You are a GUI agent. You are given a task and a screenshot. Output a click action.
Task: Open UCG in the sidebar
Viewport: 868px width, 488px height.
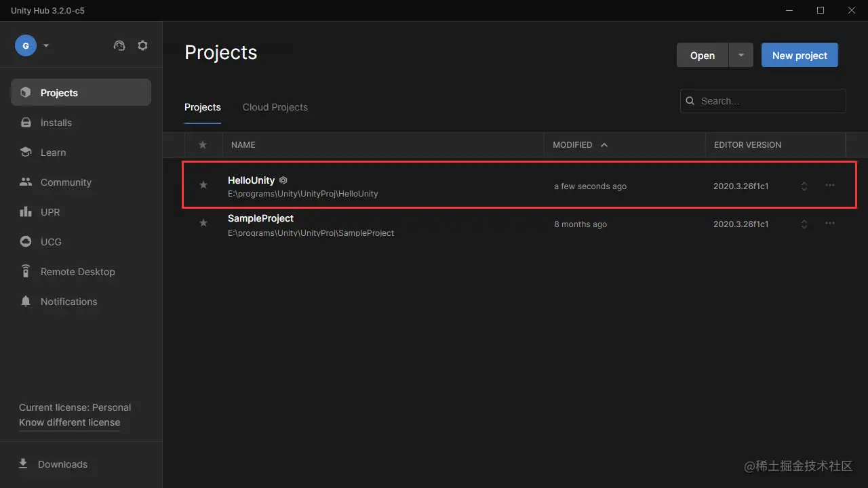(x=81, y=242)
